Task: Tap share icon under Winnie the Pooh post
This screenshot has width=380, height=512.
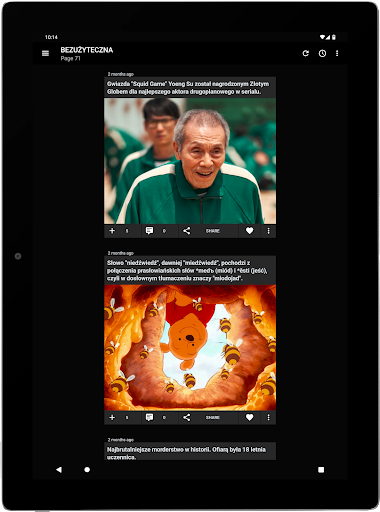Action: point(187,417)
